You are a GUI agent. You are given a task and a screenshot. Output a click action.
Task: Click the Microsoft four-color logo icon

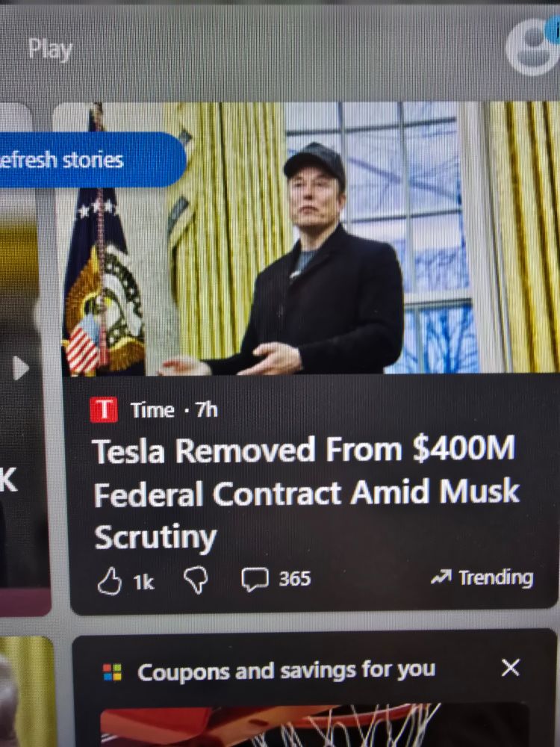tap(113, 673)
